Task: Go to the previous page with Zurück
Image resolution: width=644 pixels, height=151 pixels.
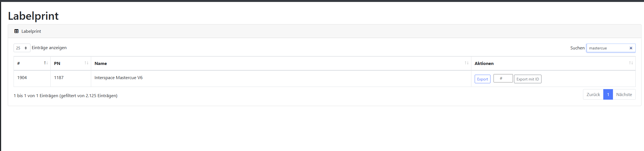Action: pos(593,95)
